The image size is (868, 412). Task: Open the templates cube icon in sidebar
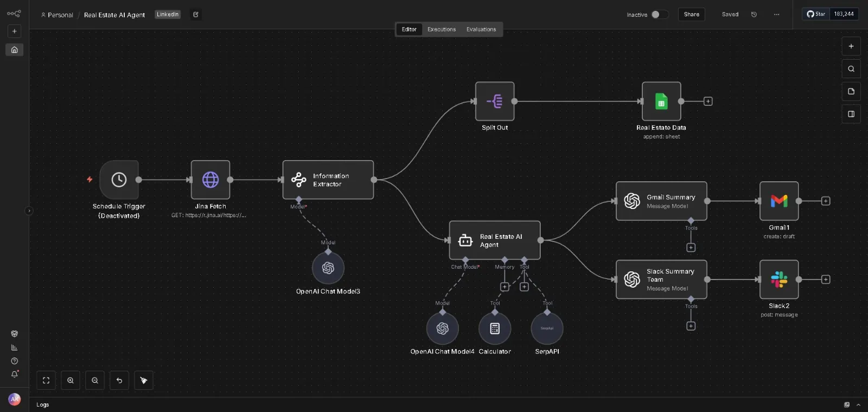click(x=15, y=334)
